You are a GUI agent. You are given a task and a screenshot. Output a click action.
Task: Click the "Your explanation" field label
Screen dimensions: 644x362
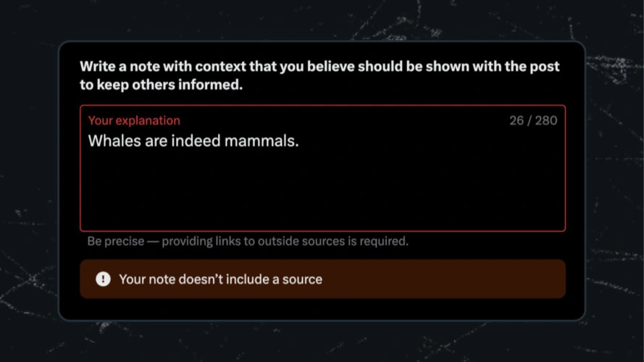(134, 121)
